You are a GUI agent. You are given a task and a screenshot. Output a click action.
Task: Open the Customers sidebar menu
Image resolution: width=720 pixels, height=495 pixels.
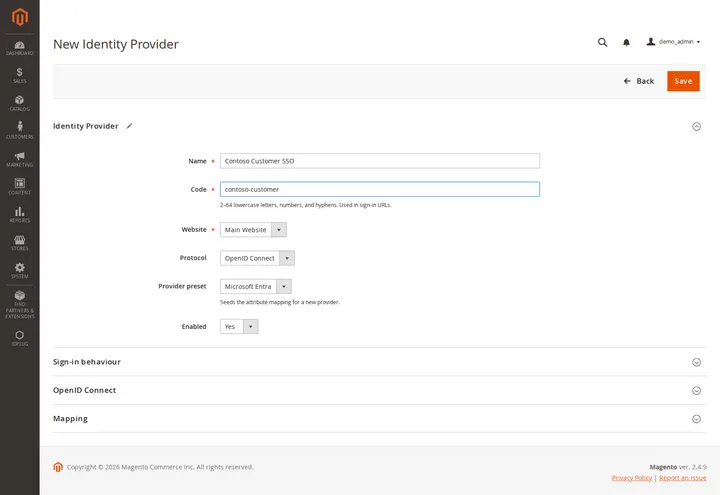[x=20, y=131]
